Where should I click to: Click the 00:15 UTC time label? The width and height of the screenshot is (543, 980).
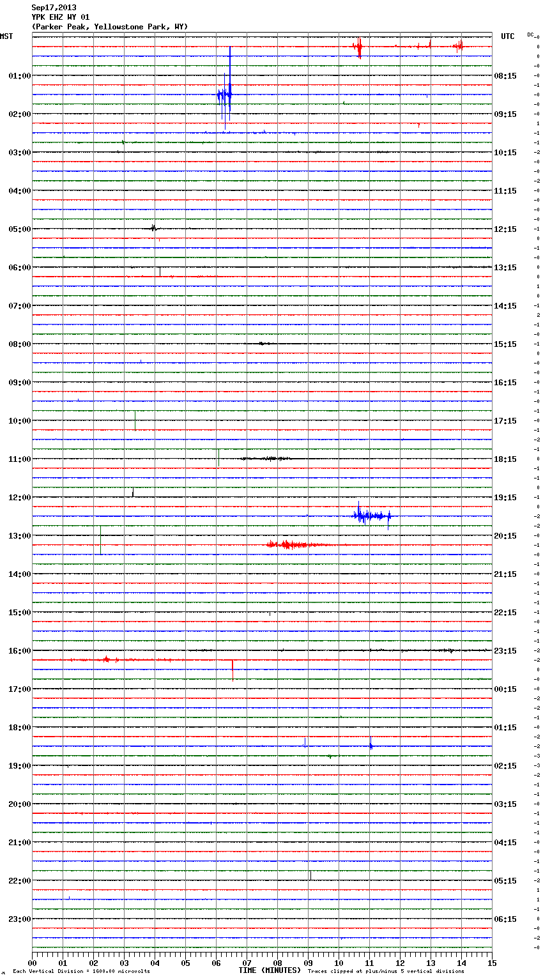click(x=505, y=689)
